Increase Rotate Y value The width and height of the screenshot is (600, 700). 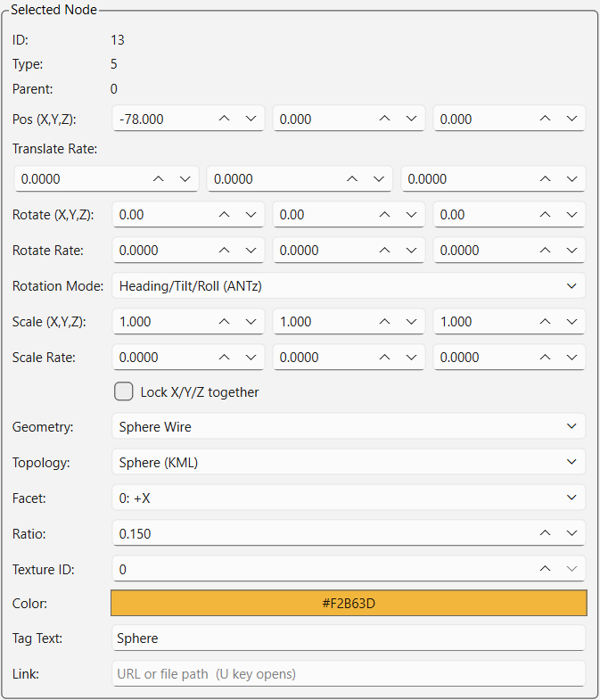[384, 215]
